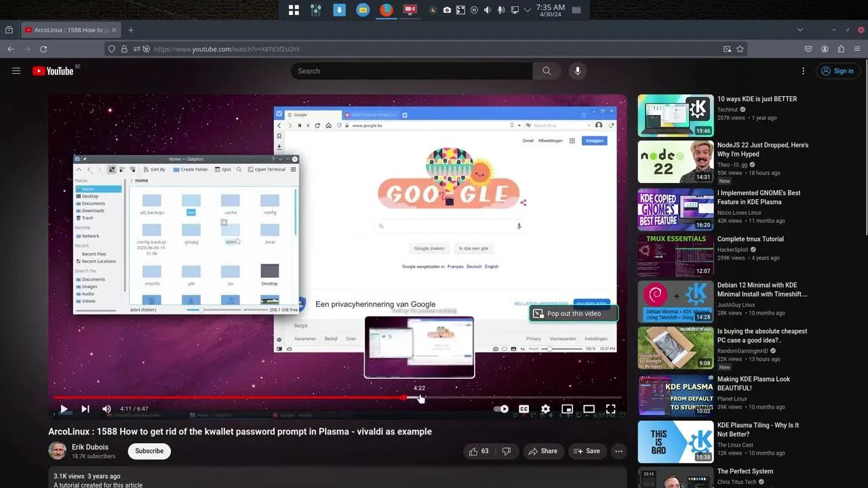
Task: Open the KDE application launcher
Action: coord(294,9)
